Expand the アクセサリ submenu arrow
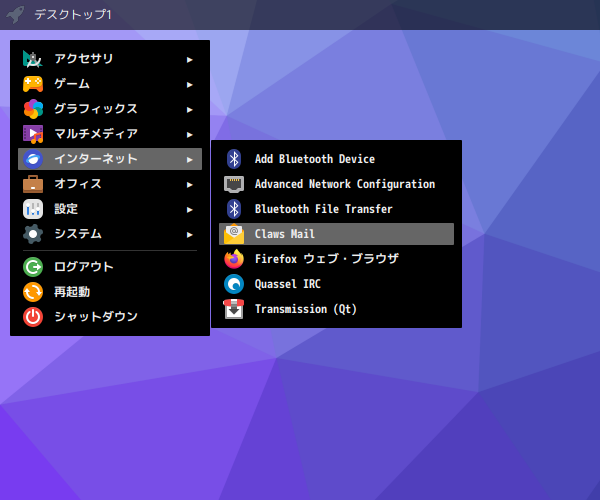Image resolution: width=600 pixels, height=500 pixels. click(x=189, y=60)
